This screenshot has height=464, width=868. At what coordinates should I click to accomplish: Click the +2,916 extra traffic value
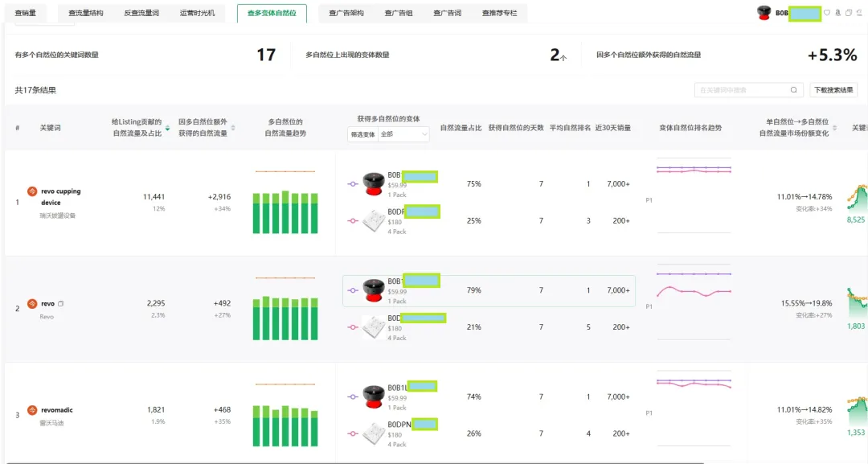tap(219, 196)
